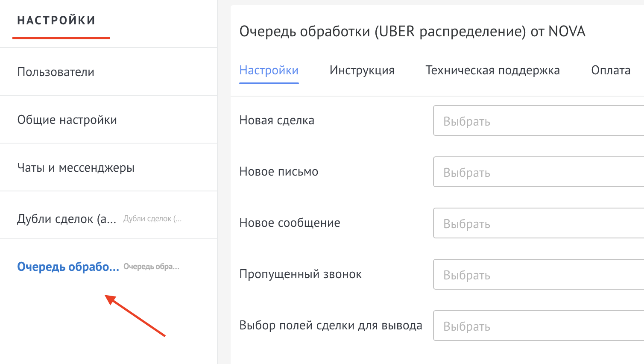The height and width of the screenshot is (364, 644).
Task: Open the Дубли сделок sidebar item
Action: pos(67,219)
